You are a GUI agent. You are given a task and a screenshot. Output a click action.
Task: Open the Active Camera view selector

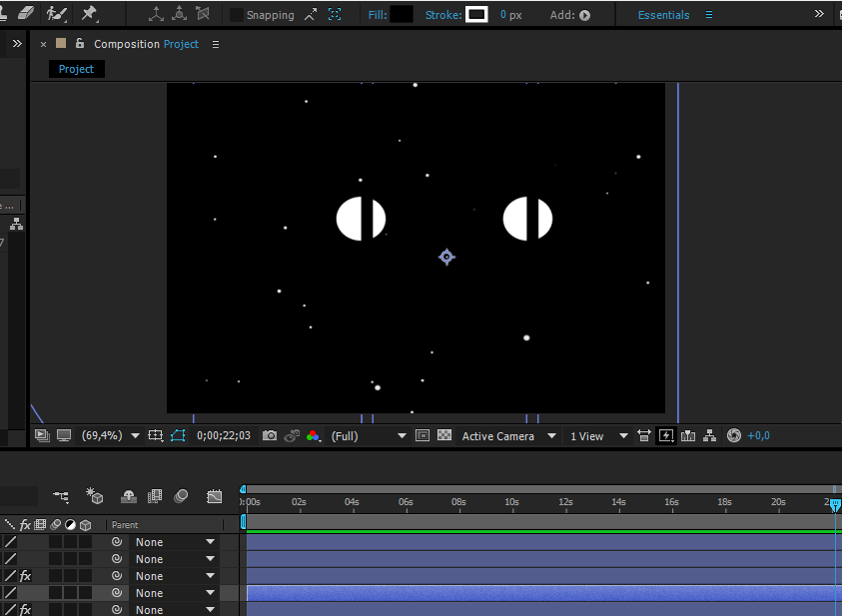(504, 436)
